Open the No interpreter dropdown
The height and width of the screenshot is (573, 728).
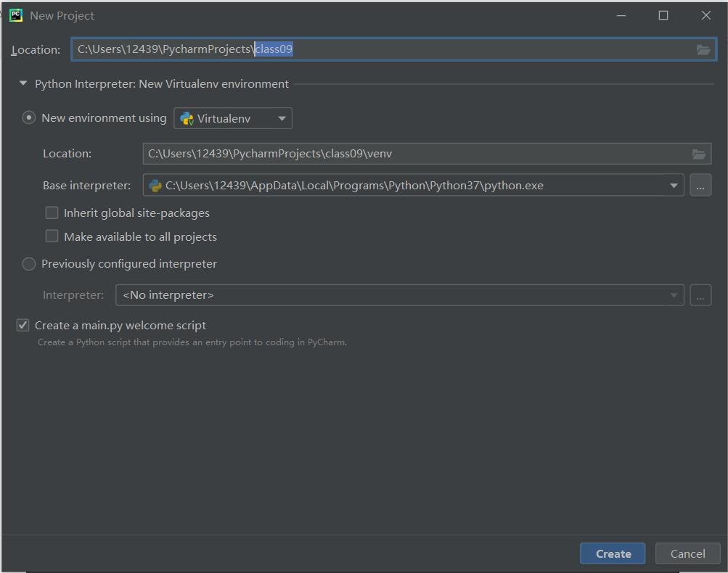pos(399,295)
